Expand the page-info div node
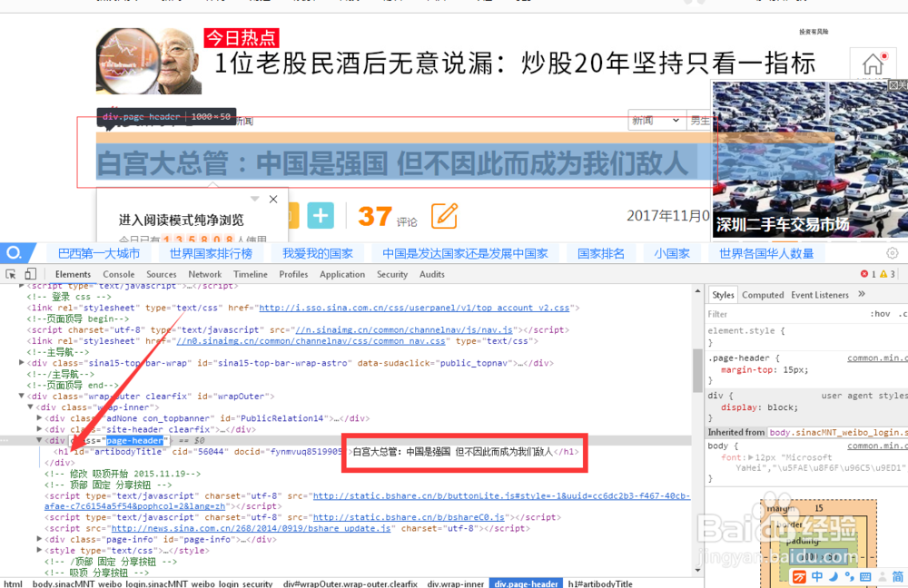The height and width of the screenshot is (588, 908). click(39, 539)
